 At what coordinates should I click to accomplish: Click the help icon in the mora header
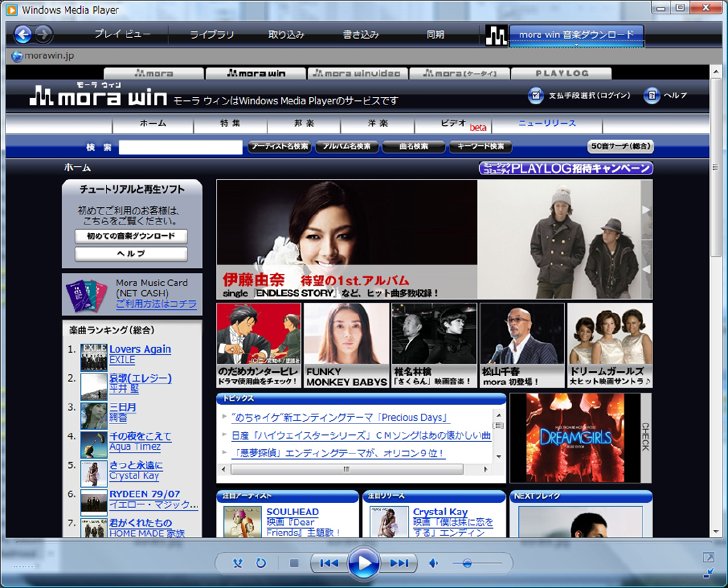pos(651,95)
